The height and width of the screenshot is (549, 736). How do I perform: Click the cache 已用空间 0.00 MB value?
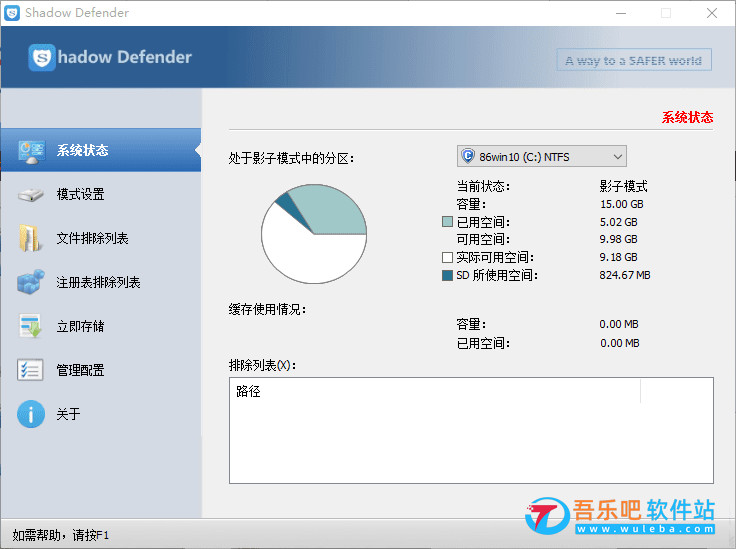point(620,343)
